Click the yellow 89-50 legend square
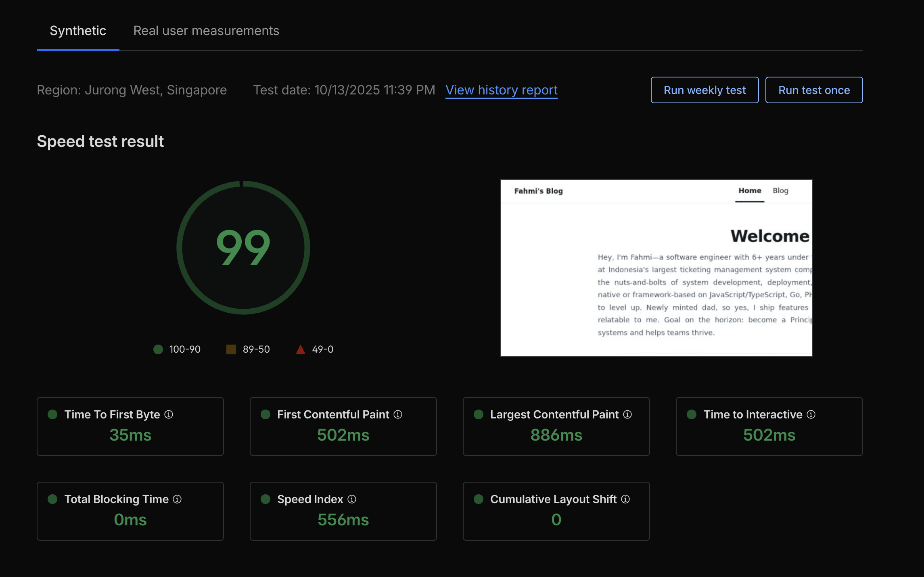The width and height of the screenshot is (924, 577). coord(232,349)
